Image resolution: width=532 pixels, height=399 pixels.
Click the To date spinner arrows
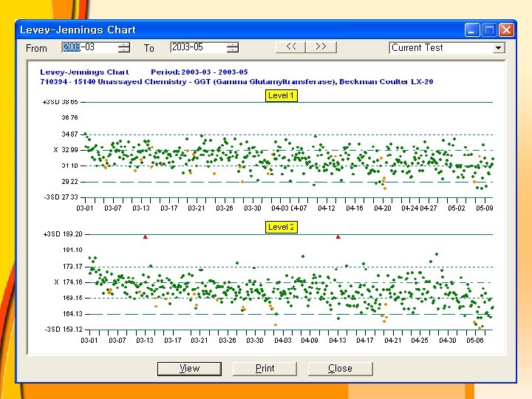click(x=233, y=47)
